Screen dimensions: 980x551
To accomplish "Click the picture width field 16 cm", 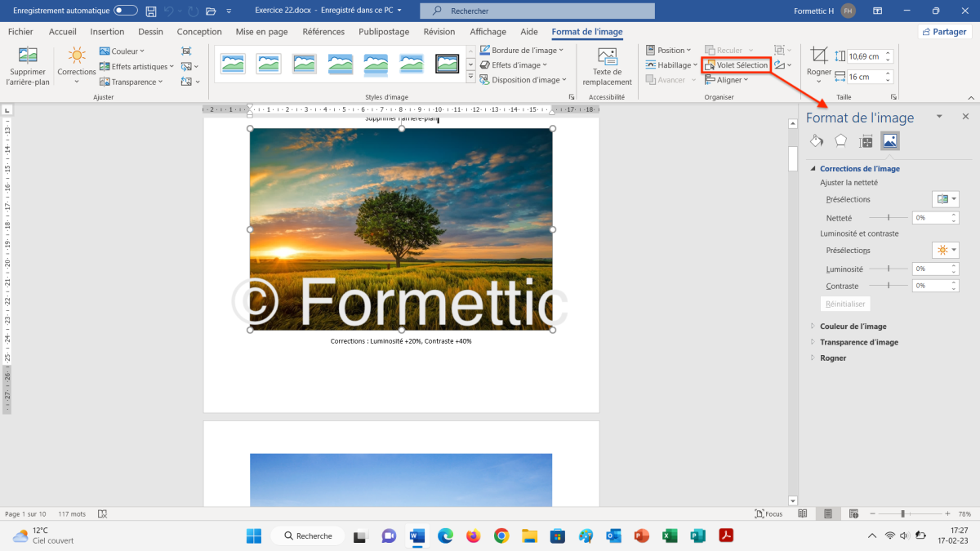I will [x=871, y=77].
